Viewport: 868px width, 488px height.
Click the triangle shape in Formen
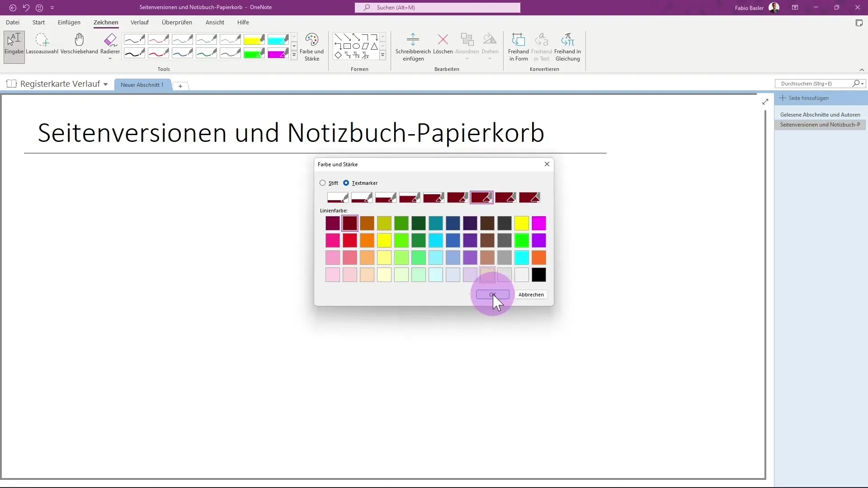374,46
